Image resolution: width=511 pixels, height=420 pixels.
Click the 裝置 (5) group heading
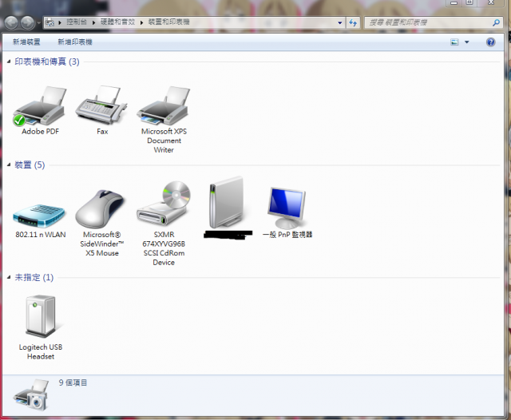30,164
